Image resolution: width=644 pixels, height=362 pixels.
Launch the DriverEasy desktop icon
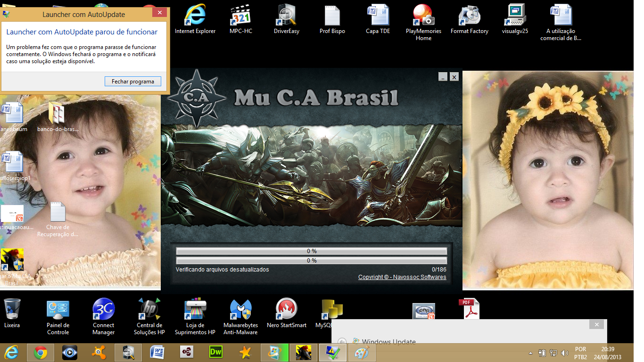click(286, 16)
